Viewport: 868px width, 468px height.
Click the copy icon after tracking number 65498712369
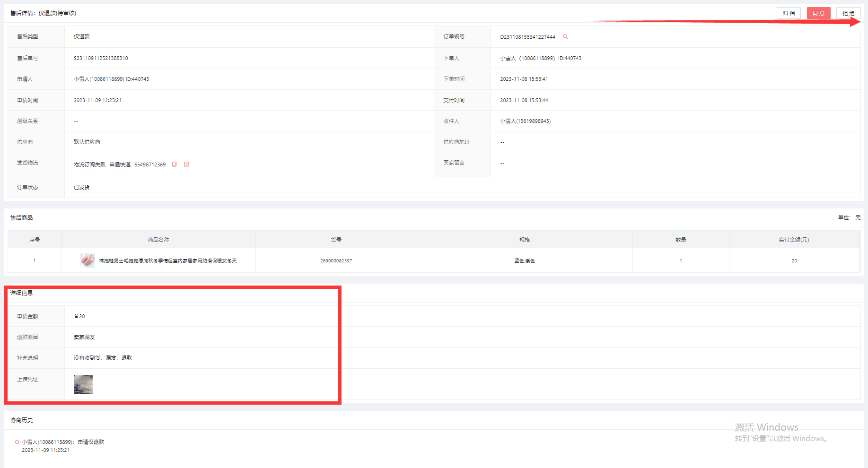tap(175, 165)
